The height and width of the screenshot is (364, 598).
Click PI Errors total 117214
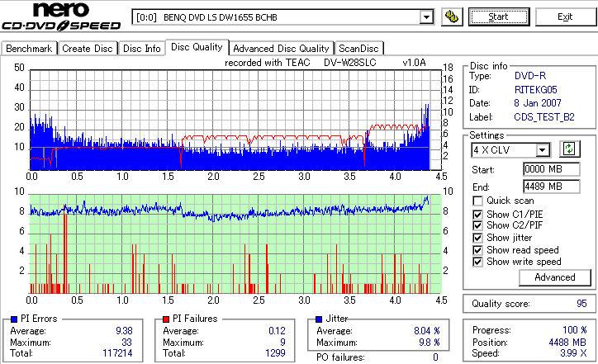(x=117, y=353)
